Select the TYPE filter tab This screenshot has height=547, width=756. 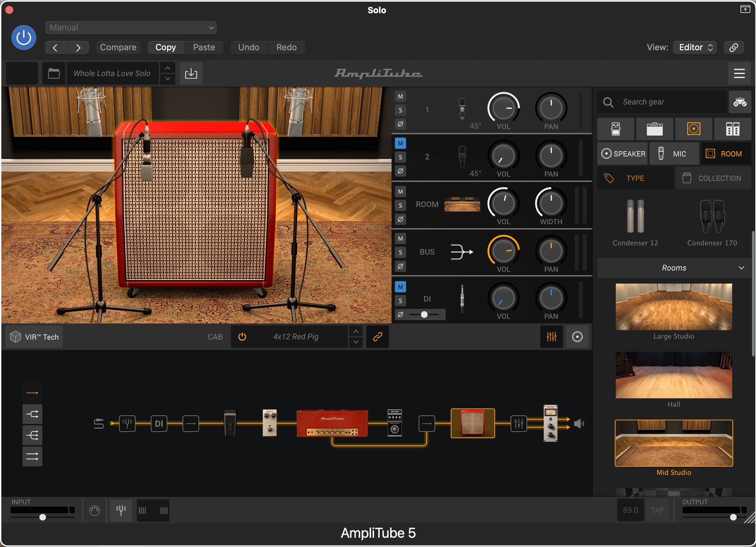(x=635, y=178)
